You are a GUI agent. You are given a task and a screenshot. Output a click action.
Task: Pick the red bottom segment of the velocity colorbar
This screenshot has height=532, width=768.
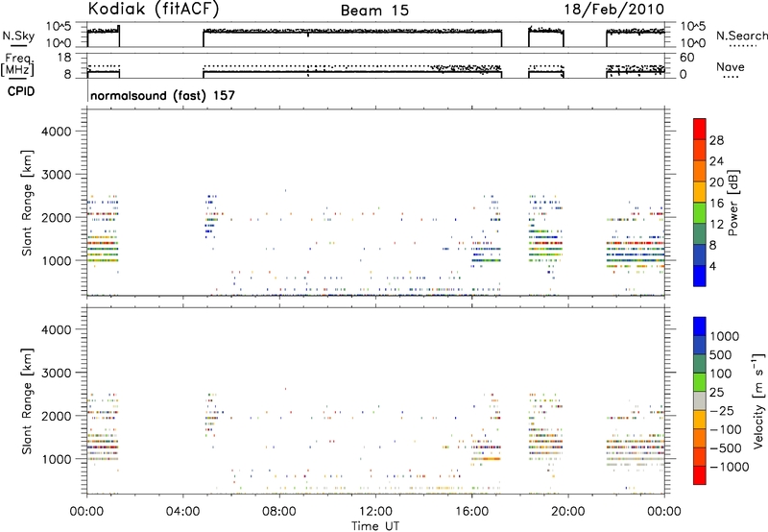700,475
